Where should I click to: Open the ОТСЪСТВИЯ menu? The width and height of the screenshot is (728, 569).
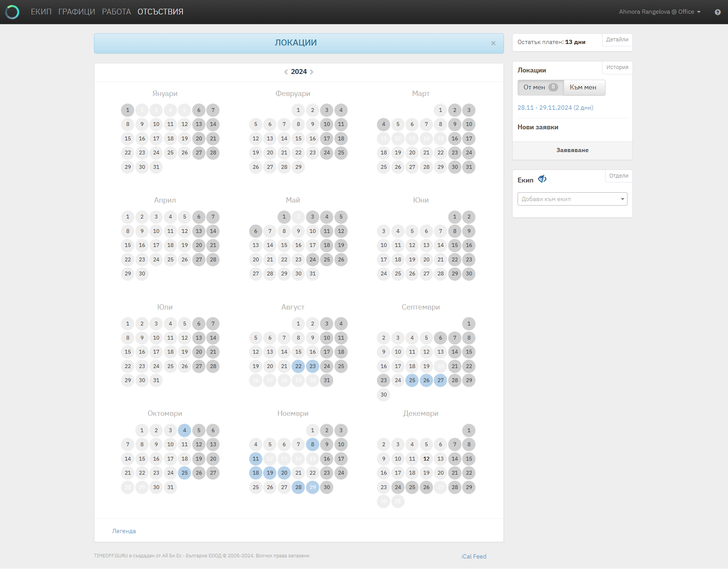click(x=160, y=12)
